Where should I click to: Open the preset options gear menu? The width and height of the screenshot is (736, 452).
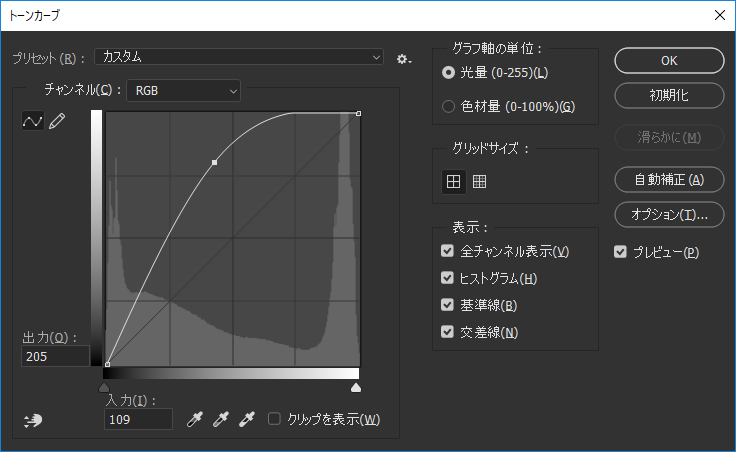click(x=403, y=59)
